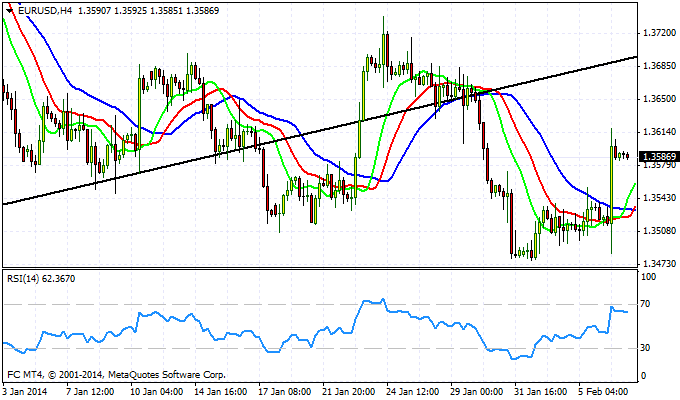The height and width of the screenshot is (400, 680).
Task: Click the 1.35430 price axis label
Action: [660, 198]
